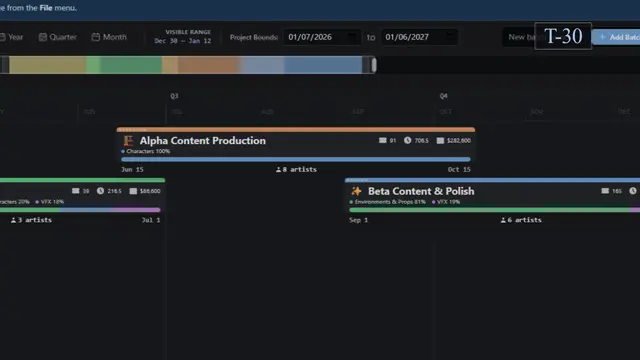Click cost icon beside $86,600
This screenshot has height=360, width=640.
[x=133, y=191]
